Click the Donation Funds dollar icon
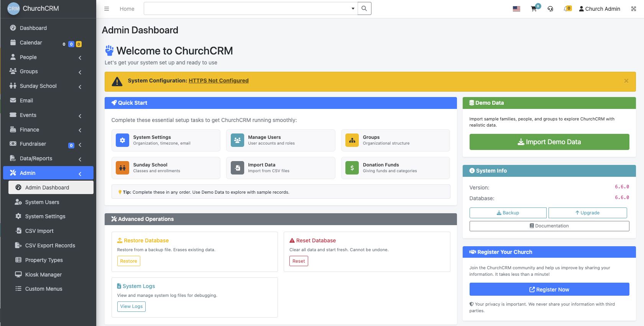 352,168
